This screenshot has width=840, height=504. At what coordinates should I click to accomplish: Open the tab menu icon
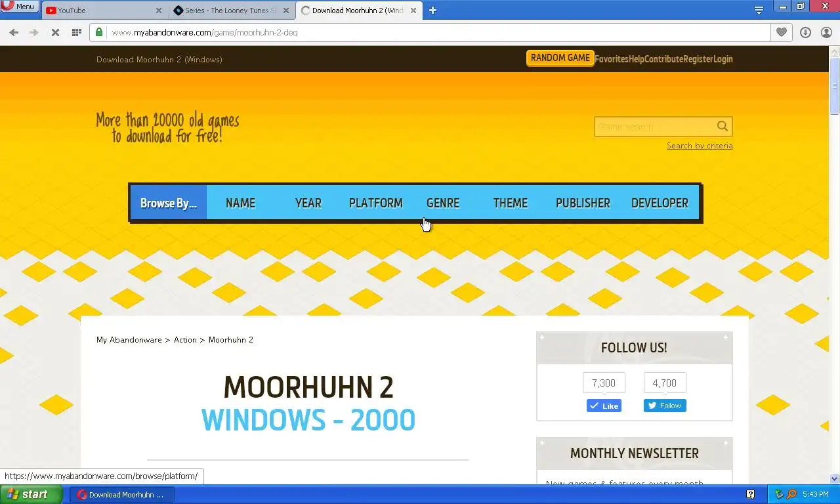coord(759,10)
